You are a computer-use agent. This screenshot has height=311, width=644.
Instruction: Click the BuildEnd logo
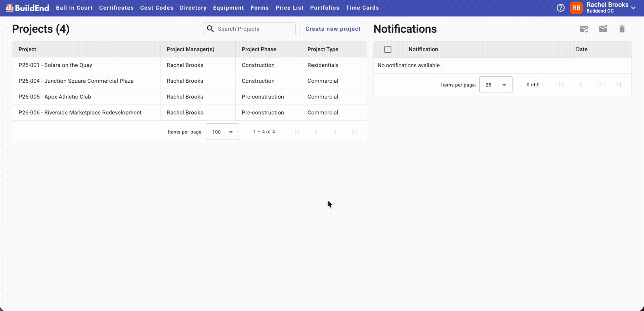pos(28,8)
